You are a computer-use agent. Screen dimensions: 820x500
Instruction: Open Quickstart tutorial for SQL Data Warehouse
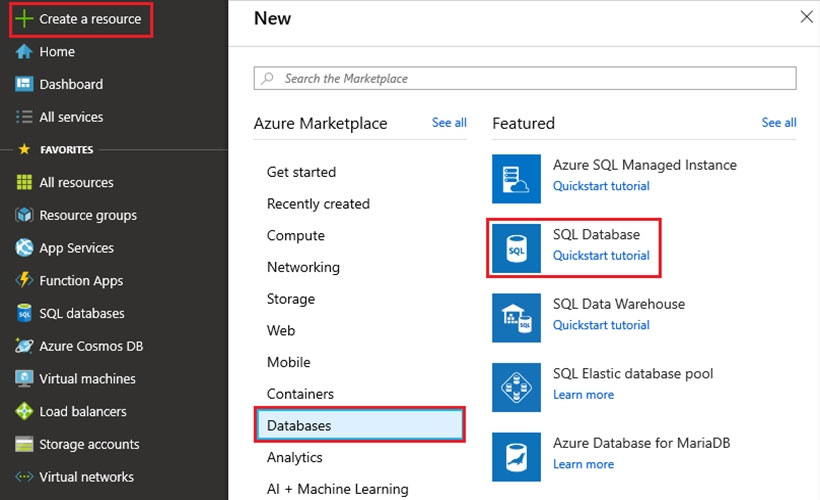click(601, 325)
